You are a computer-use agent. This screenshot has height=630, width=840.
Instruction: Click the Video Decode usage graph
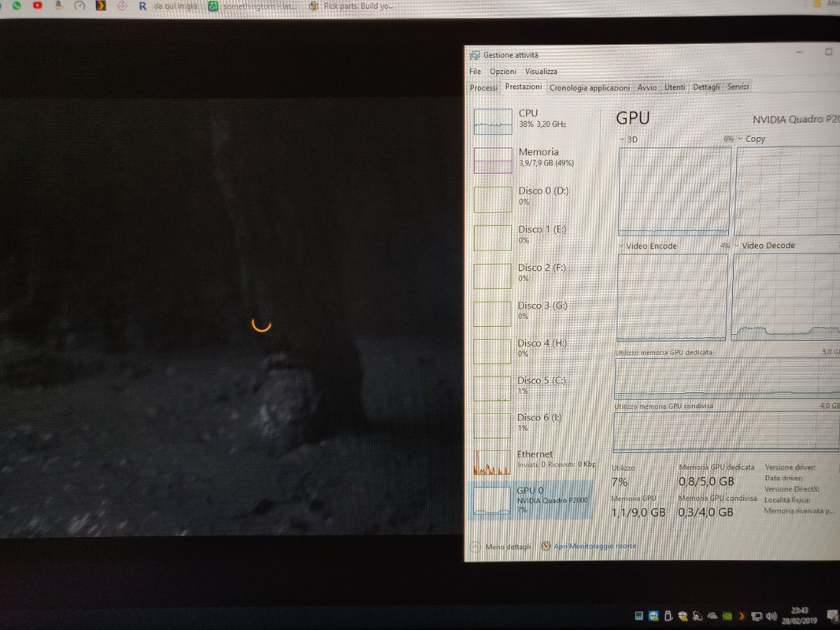(786, 296)
